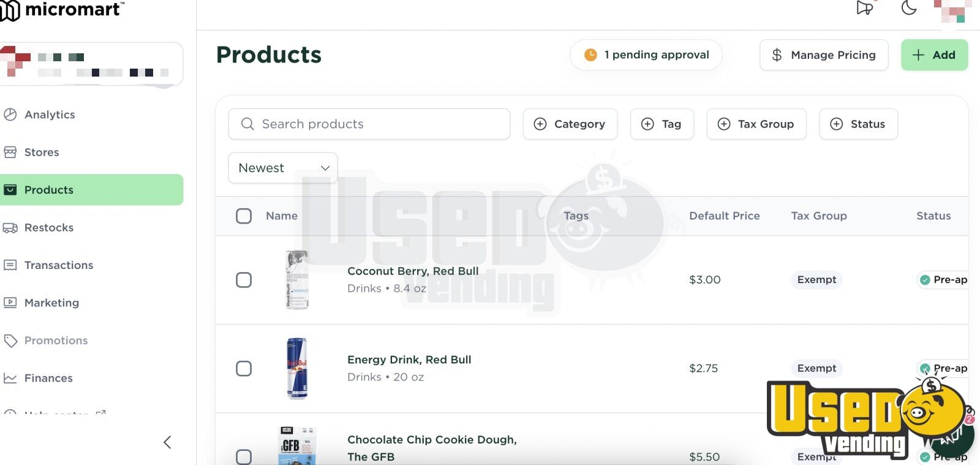Open the Tax Group filter
Viewport: 980px width, 465px height.
click(x=756, y=124)
